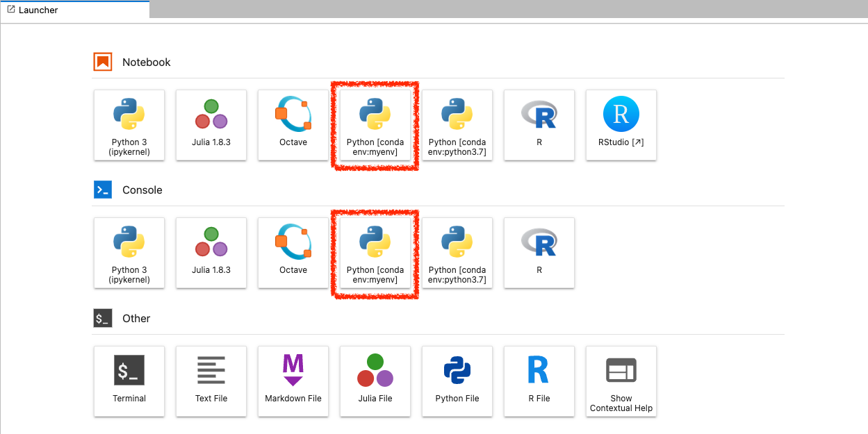Create a new Markdown File
This screenshot has height=434, width=868.
[x=293, y=381]
